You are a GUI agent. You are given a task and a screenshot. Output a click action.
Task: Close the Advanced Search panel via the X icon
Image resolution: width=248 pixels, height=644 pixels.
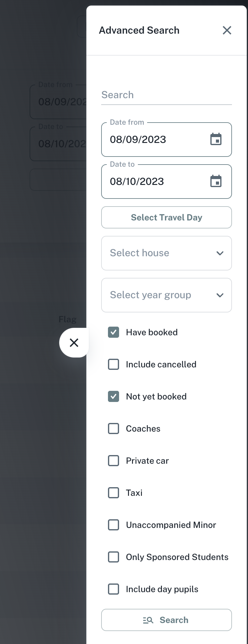(x=227, y=30)
